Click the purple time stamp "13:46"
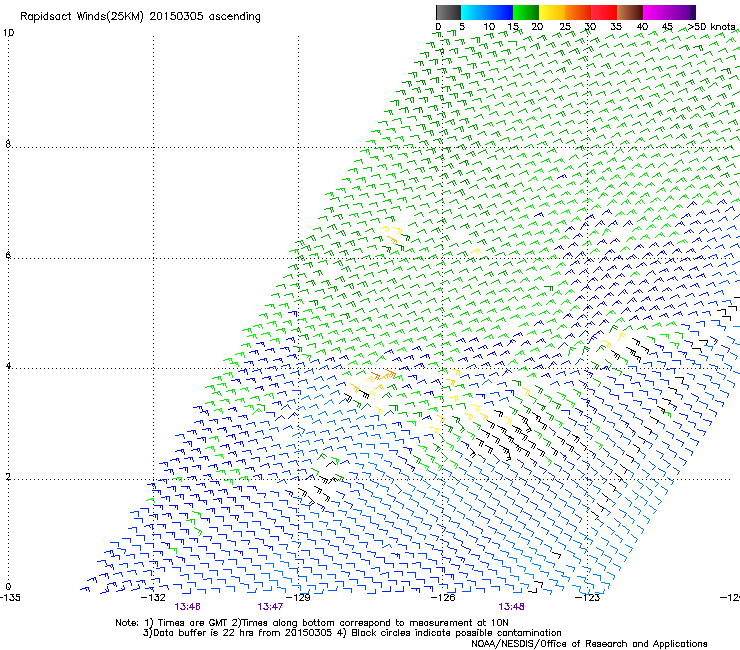This screenshot has height=650, width=740. [187, 607]
